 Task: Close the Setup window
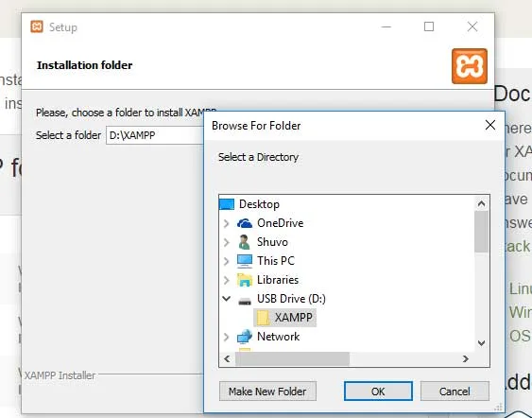coord(472,26)
